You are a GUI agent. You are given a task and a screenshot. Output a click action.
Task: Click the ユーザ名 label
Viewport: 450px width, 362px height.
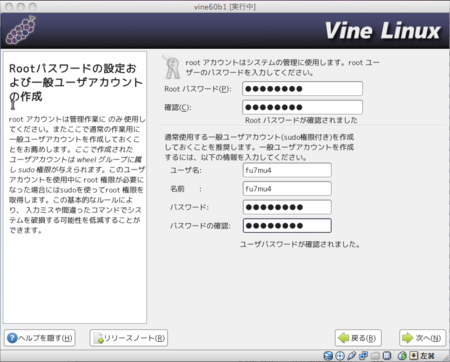(x=186, y=170)
